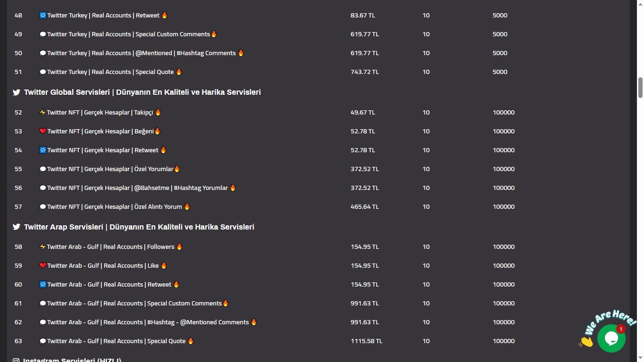This screenshot has width=644, height=362.
Task: Click the page vertical scrollbar thumb
Action: (640, 88)
